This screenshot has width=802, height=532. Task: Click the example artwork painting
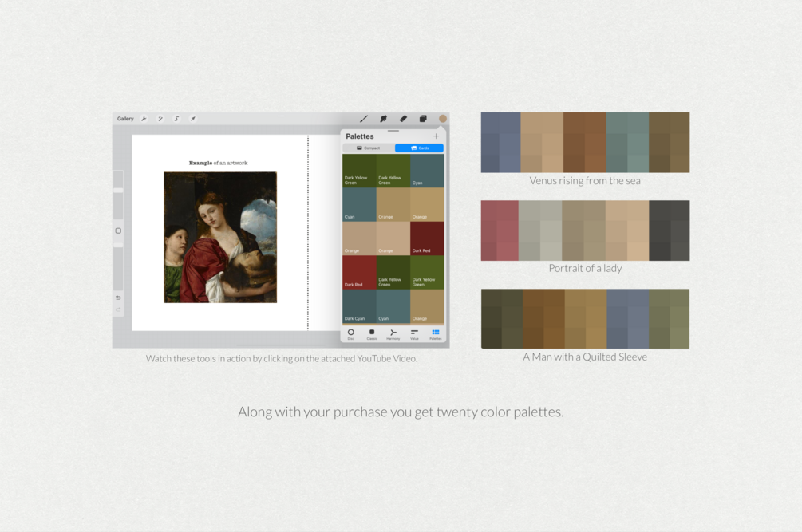220,237
